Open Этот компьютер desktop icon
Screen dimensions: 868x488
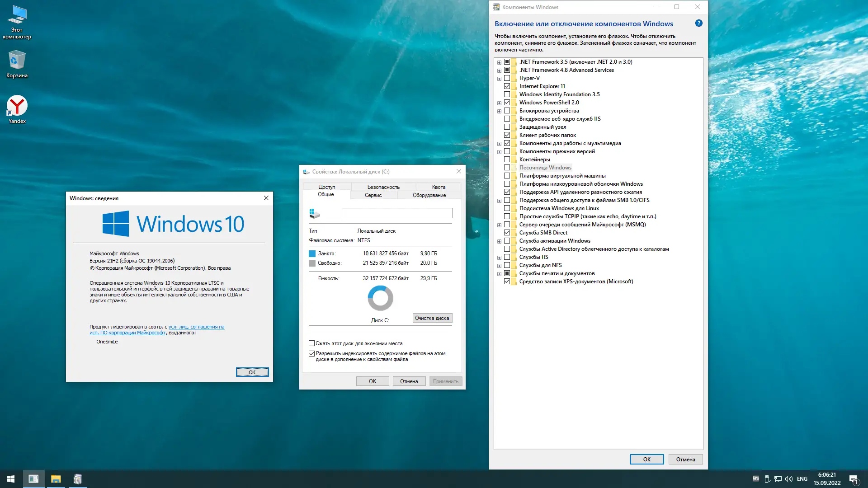17,15
